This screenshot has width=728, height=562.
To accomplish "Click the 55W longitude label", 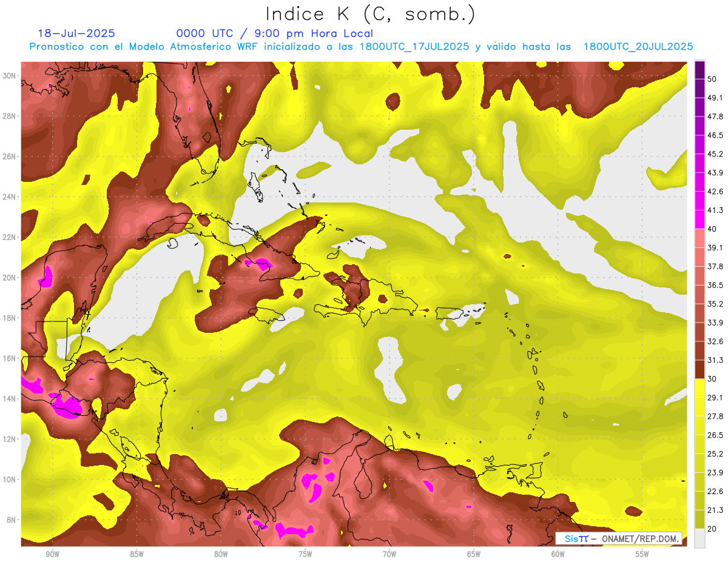I will tap(642, 555).
